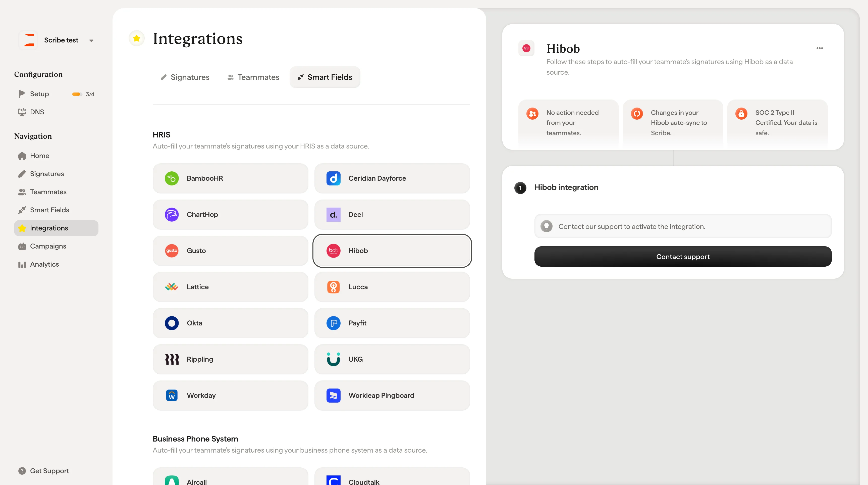Select the Workday integration

pos(231,395)
